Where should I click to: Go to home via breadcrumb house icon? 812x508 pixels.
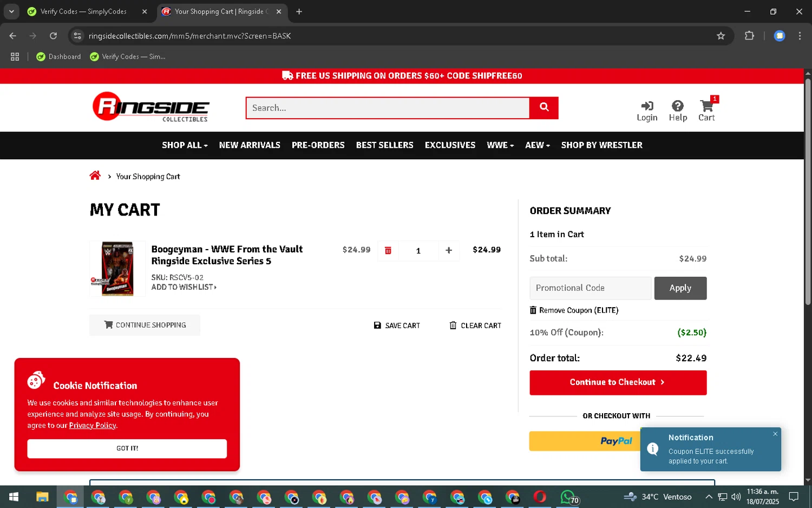95,175
